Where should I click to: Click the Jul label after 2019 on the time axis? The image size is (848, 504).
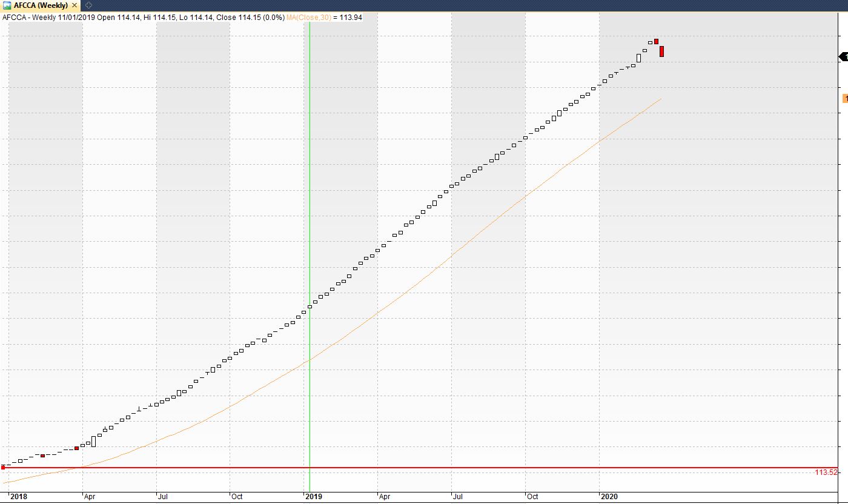(458, 497)
